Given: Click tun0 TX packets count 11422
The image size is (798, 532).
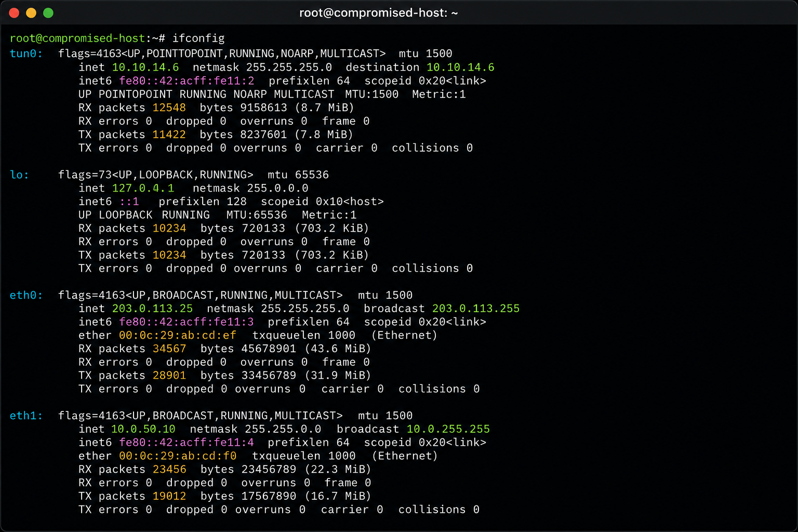Looking at the screenshot, I should tap(169, 135).
